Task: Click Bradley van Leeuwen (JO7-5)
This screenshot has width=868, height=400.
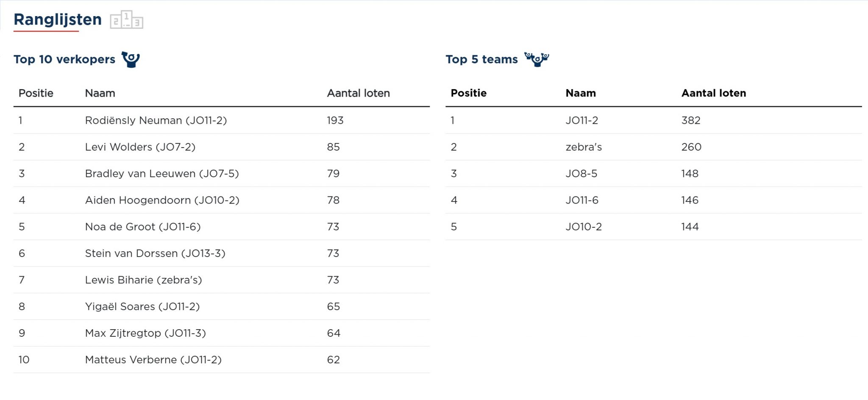Action: click(x=162, y=174)
